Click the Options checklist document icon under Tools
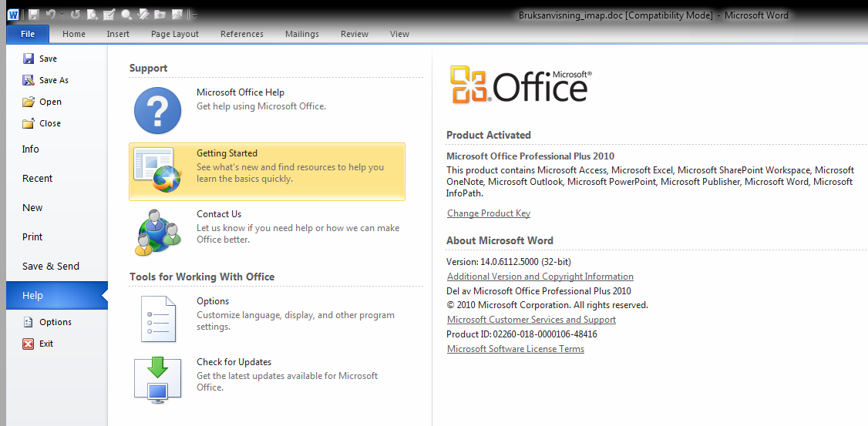This screenshot has height=426, width=868. pyautogui.click(x=157, y=319)
